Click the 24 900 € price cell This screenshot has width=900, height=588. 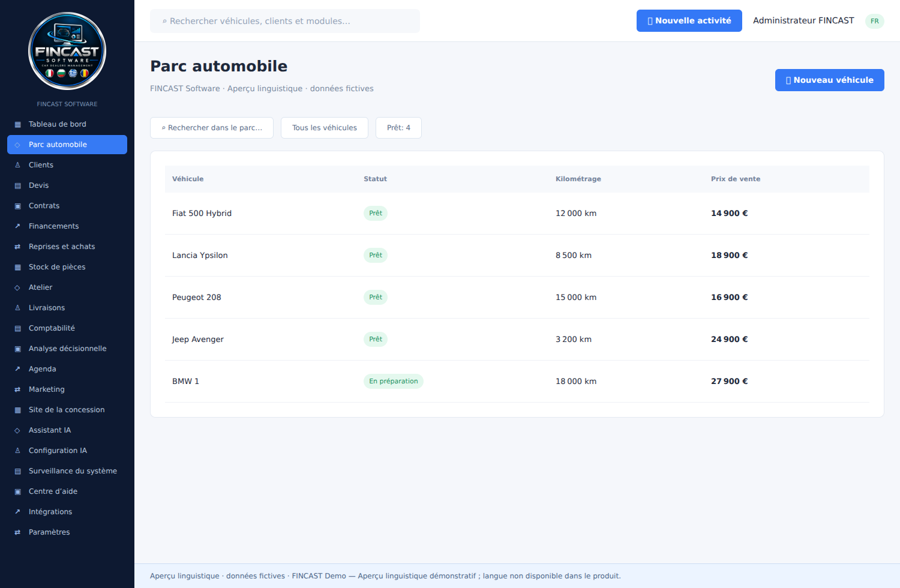[730, 339]
